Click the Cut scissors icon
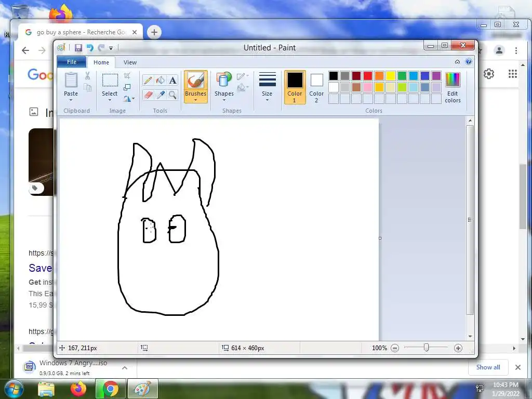532x399 pixels. pos(87,76)
